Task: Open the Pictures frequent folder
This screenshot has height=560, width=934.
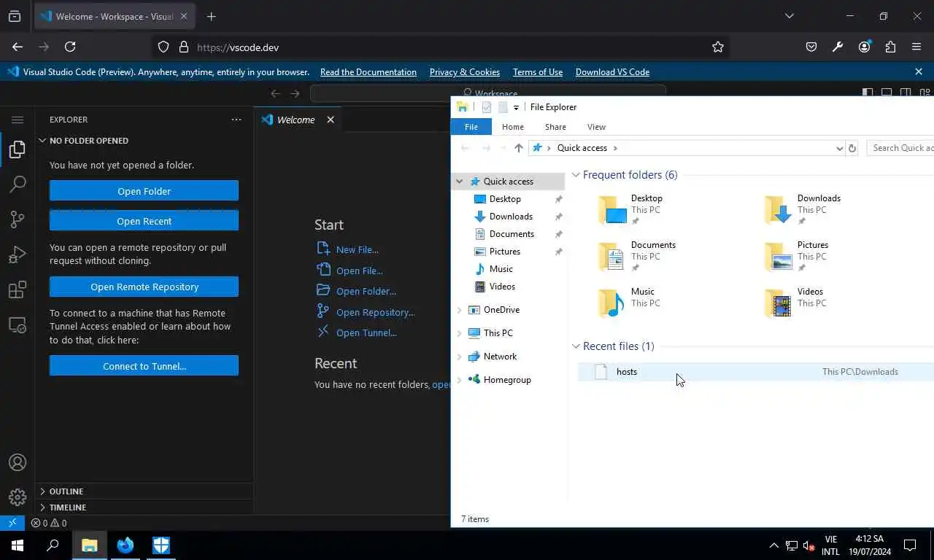Action: 813,256
